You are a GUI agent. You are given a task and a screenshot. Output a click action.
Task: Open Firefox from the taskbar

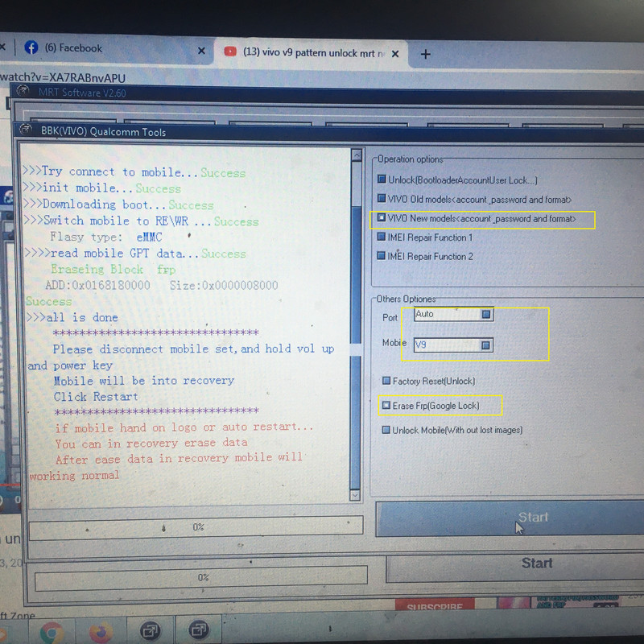pyautogui.click(x=101, y=632)
